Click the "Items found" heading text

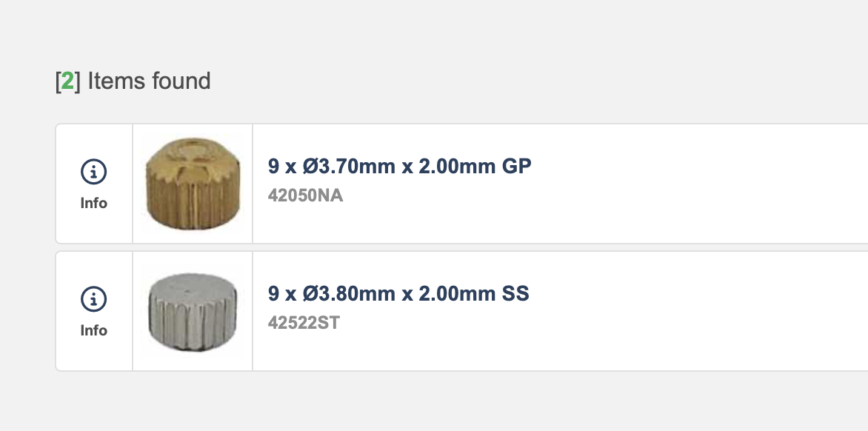(149, 81)
